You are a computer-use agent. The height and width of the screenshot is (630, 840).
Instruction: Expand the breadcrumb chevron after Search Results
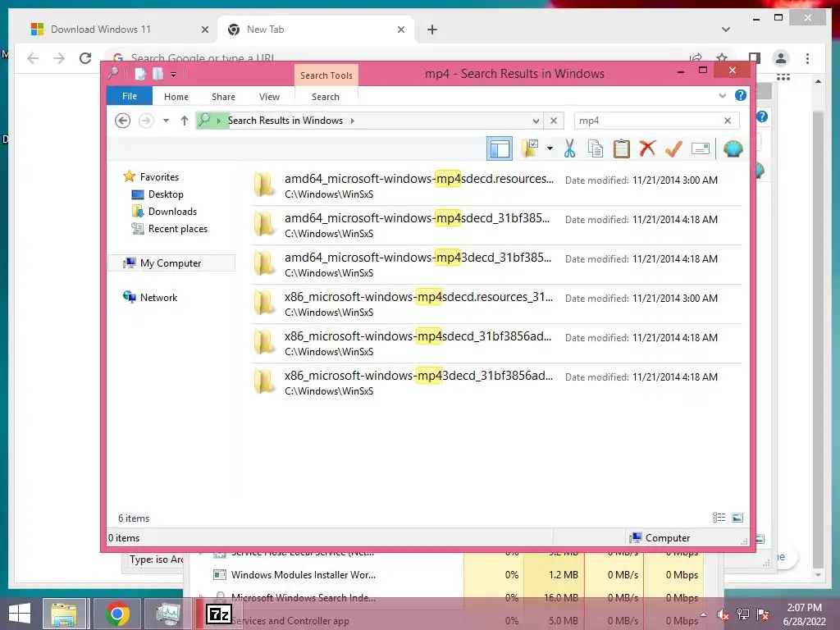click(353, 121)
